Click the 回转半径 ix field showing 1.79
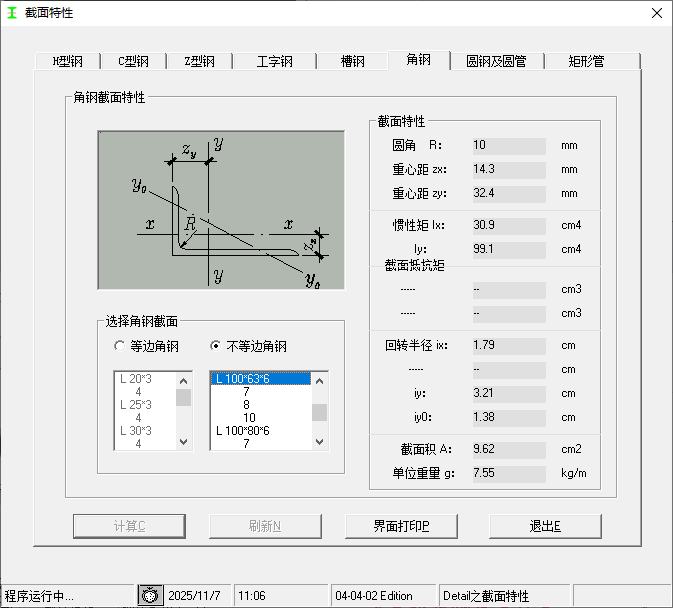Image resolution: width=673 pixels, height=608 pixels. tap(509, 345)
